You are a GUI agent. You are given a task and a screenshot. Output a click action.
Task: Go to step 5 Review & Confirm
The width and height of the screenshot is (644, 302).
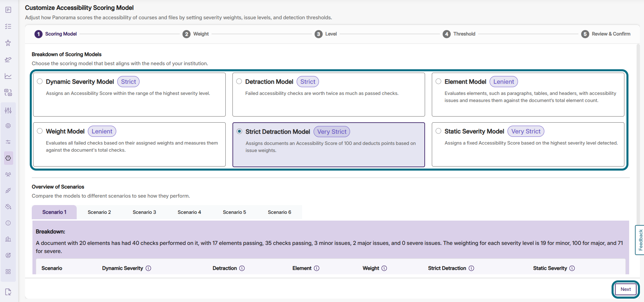(x=606, y=34)
